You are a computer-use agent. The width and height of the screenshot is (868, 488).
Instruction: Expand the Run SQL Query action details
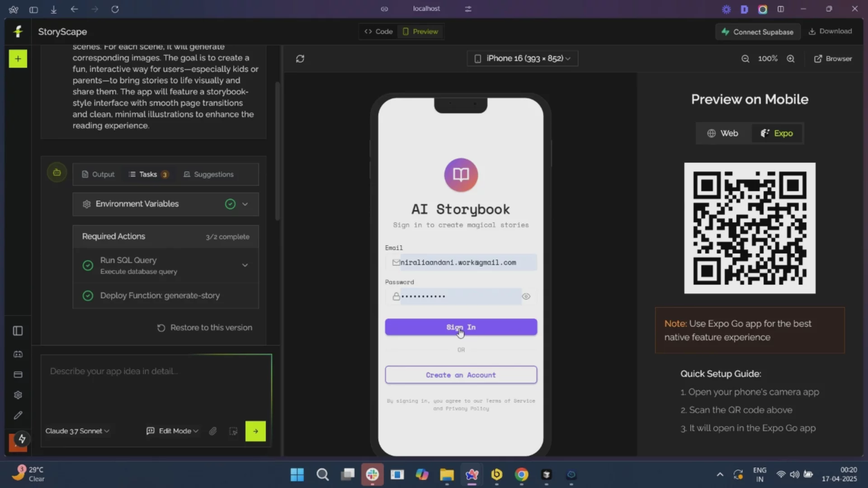pyautogui.click(x=245, y=265)
